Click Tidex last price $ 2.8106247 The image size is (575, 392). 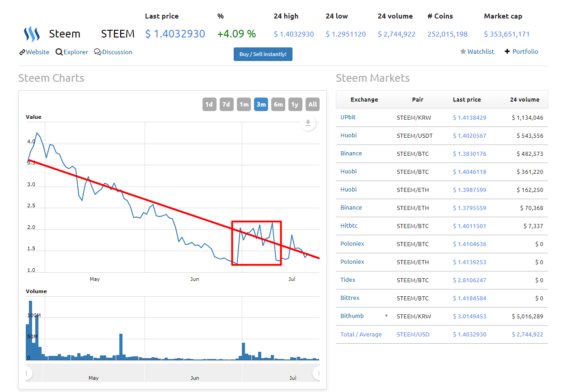(x=470, y=280)
